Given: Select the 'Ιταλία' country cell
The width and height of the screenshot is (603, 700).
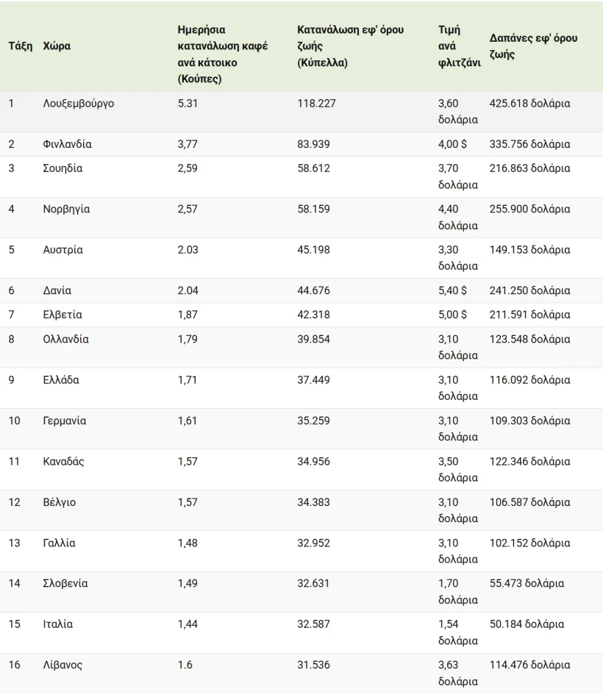Looking at the screenshot, I should pos(58,624).
